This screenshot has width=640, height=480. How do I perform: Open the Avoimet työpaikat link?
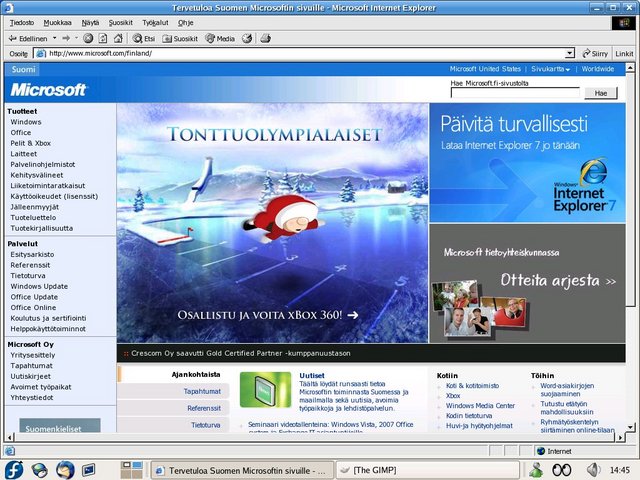(x=41, y=387)
